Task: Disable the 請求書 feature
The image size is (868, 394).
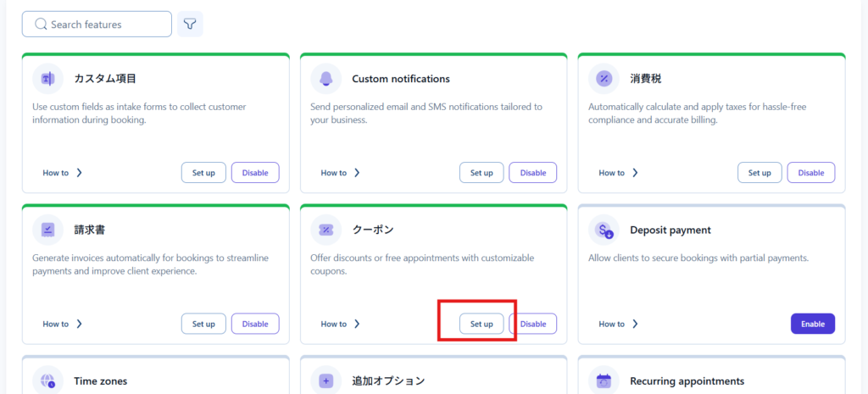Action: tap(255, 324)
